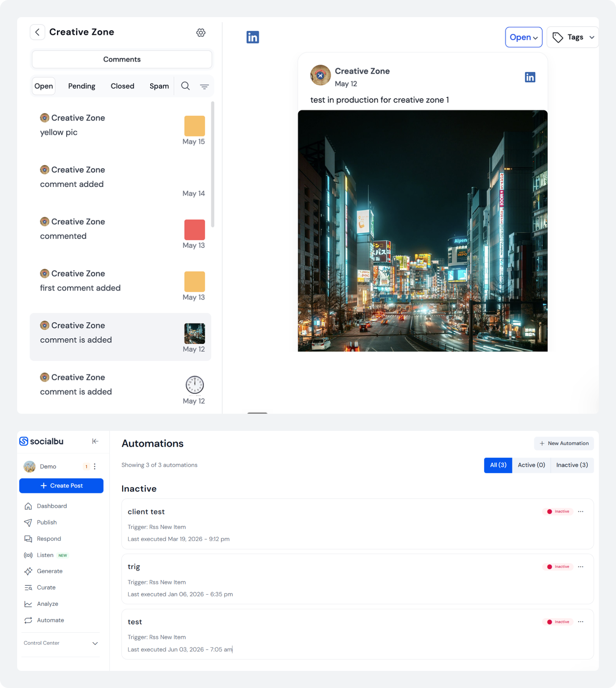Image resolution: width=616 pixels, height=688 pixels.
Task: Click LinkedIn icon inside the post card
Action: pos(530,77)
